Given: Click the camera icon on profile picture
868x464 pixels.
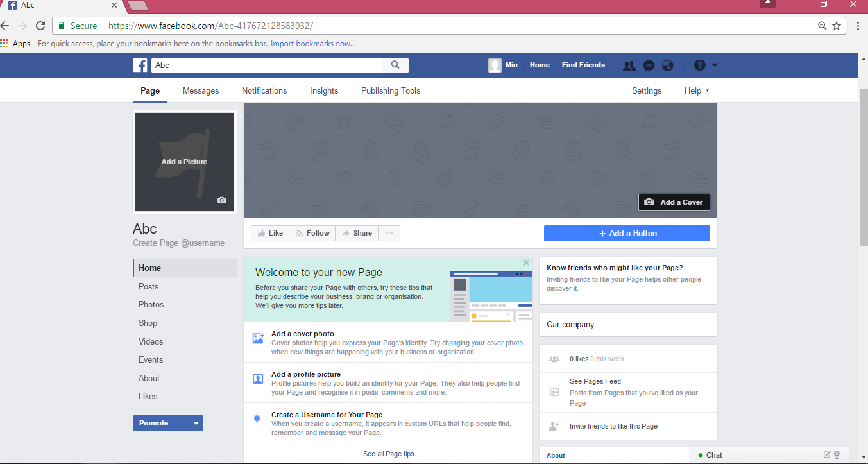Looking at the screenshot, I should [221, 200].
